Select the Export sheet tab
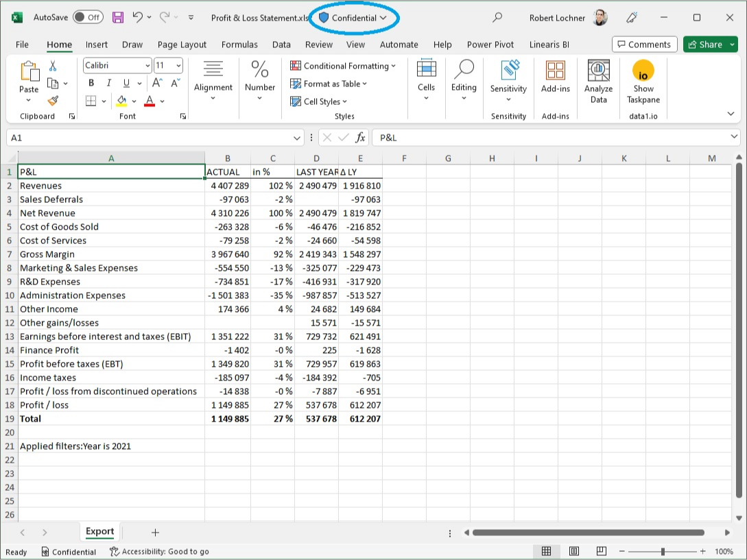The width and height of the screenshot is (747, 560). [x=100, y=531]
